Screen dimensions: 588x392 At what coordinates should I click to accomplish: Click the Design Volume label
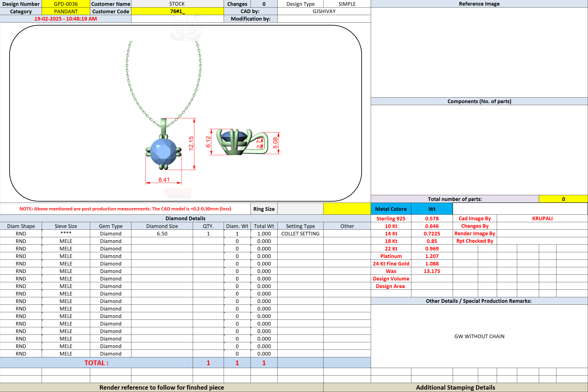point(391,279)
